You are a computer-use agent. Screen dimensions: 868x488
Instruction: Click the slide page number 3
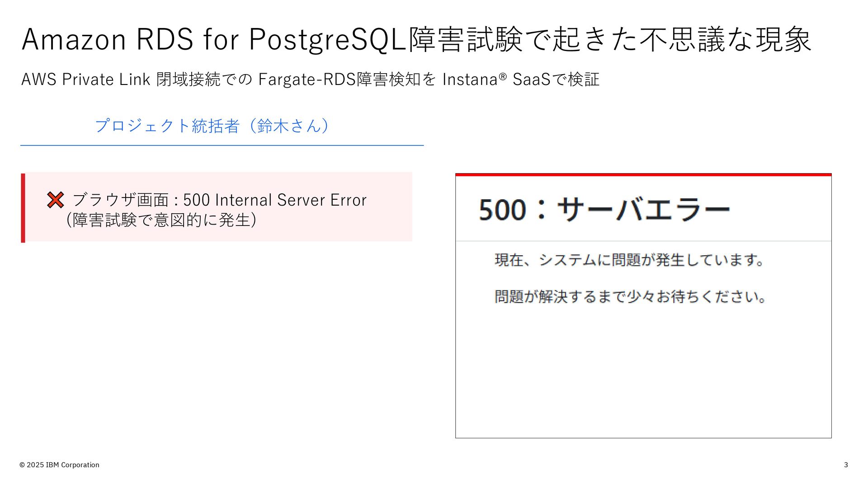pyautogui.click(x=846, y=465)
